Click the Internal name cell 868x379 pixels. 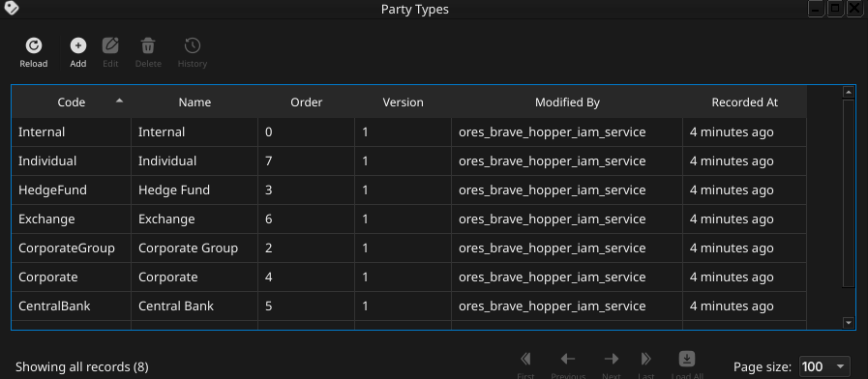(x=195, y=132)
